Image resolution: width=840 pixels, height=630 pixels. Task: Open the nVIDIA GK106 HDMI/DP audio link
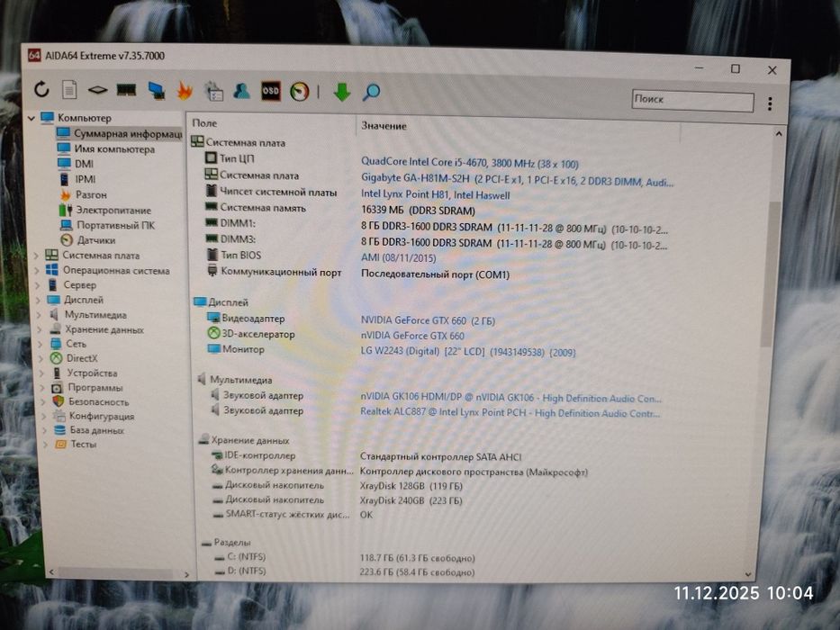(x=510, y=398)
